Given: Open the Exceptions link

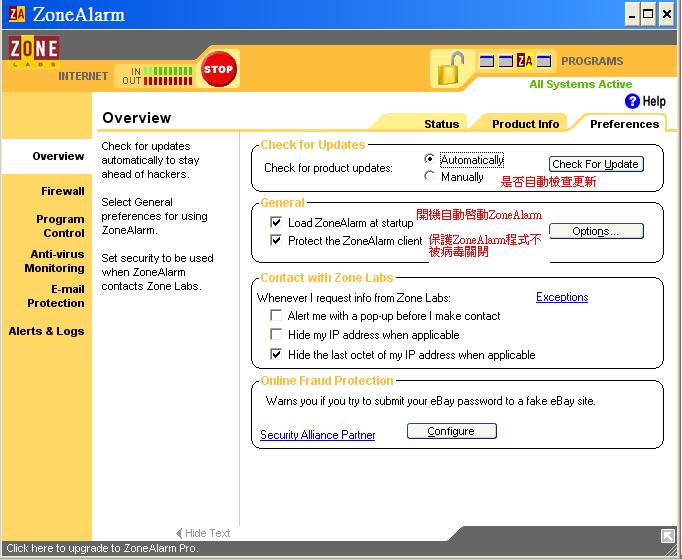Looking at the screenshot, I should pos(562,297).
